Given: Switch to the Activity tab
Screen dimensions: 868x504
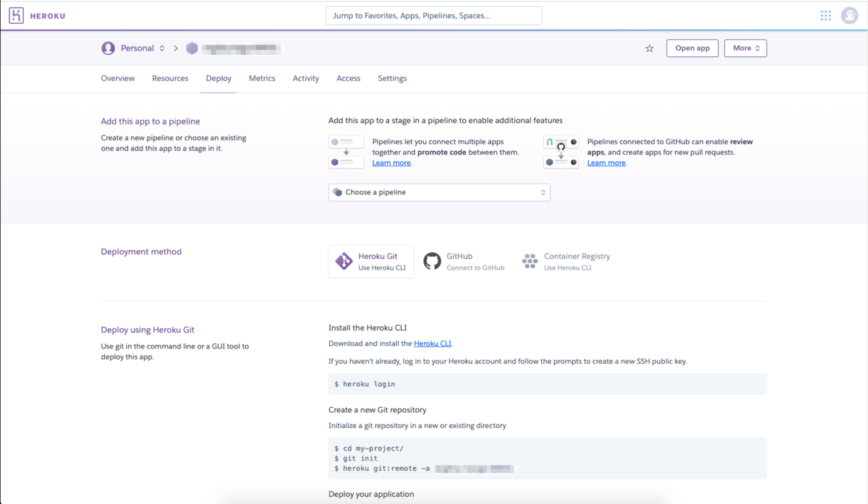Looking at the screenshot, I should [306, 78].
